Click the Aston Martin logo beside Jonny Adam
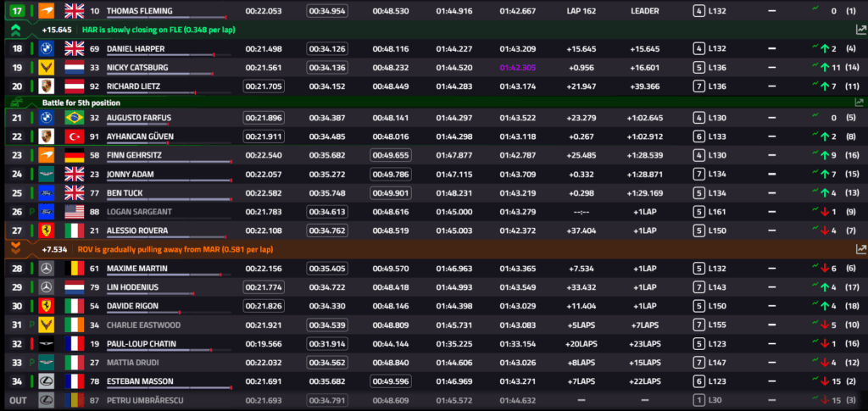Screen dimensions: 868x411 [x=47, y=175]
